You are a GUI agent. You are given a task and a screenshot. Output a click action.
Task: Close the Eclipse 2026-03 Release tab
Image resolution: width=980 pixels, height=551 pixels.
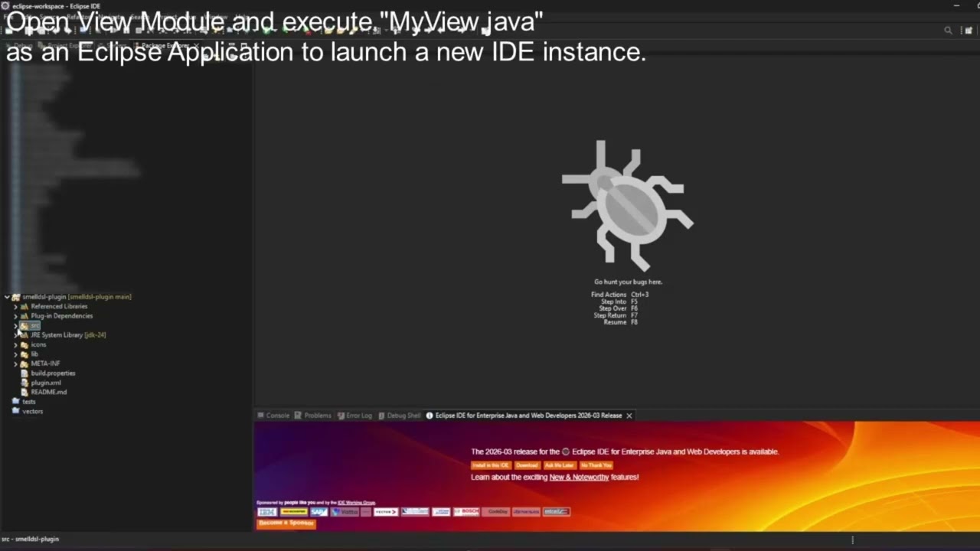(629, 415)
